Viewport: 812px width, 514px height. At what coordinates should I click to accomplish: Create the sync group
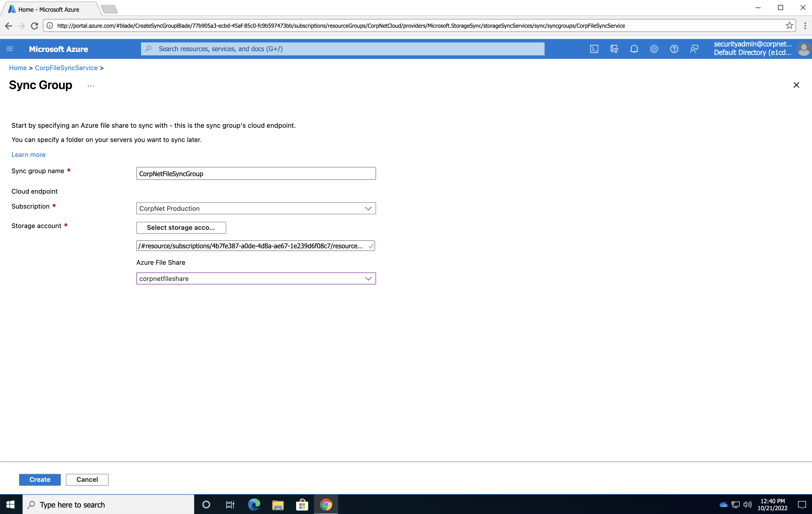pyautogui.click(x=39, y=479)
